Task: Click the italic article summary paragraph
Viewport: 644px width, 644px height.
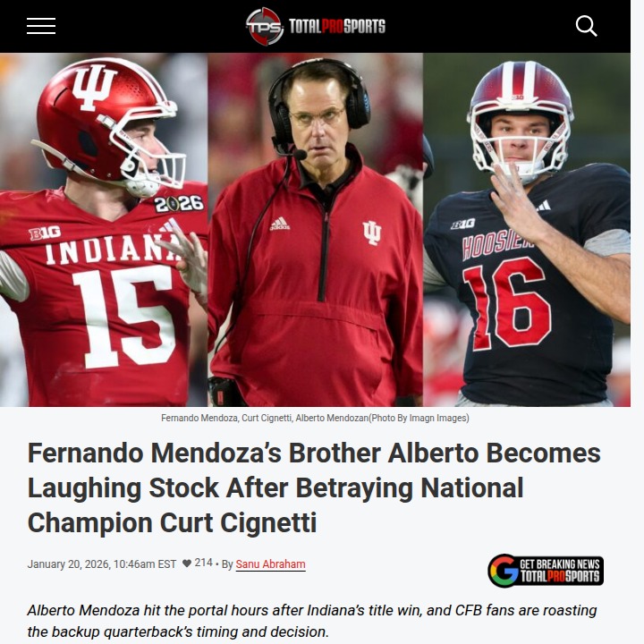Action: tap(312, 621)
